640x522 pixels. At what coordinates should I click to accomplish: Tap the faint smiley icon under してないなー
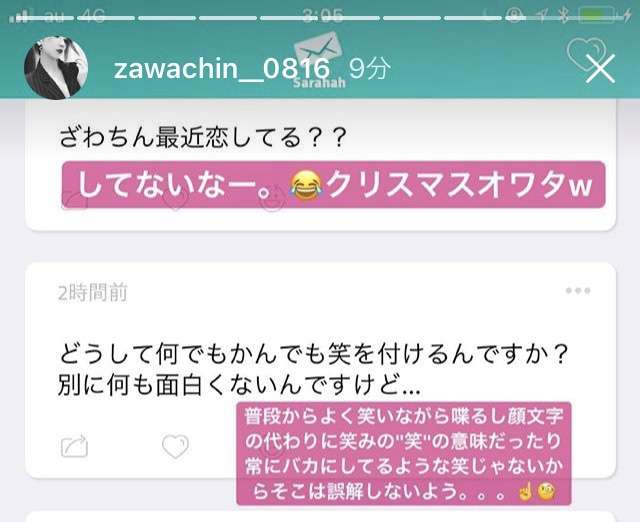click(273, 199)
